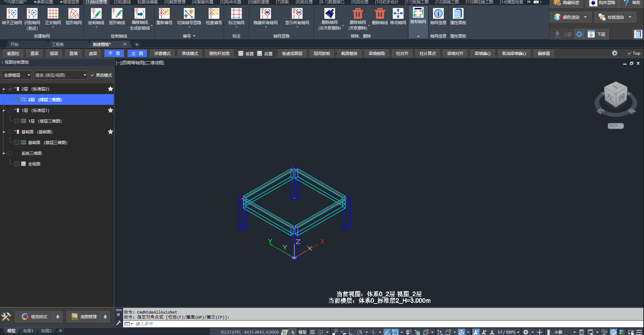This screenshot has height=335, width=644.
Task: Switch to the [2]轮廓线 ribbon tab
Action: click(x=122, y=2)
